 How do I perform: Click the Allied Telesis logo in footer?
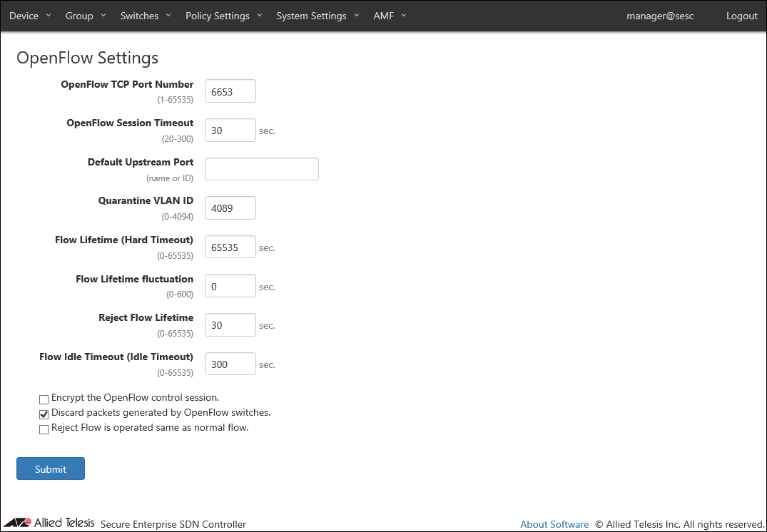(49, 523)
